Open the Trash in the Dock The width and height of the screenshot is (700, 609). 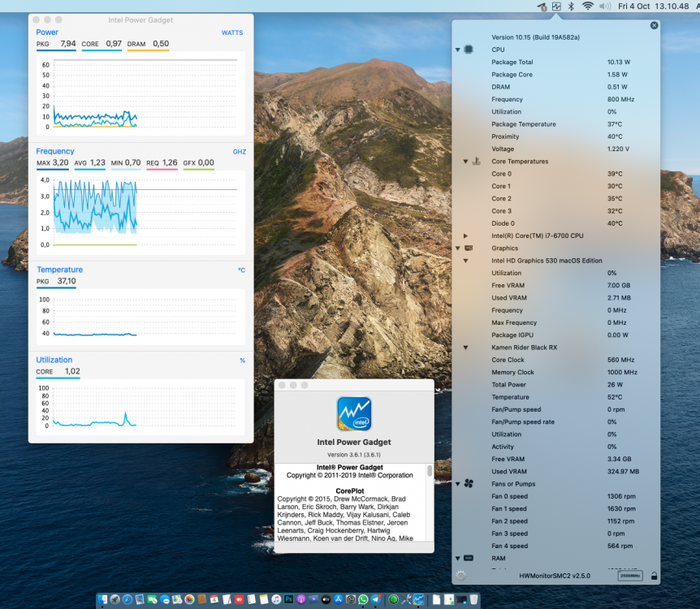(473, 599)
